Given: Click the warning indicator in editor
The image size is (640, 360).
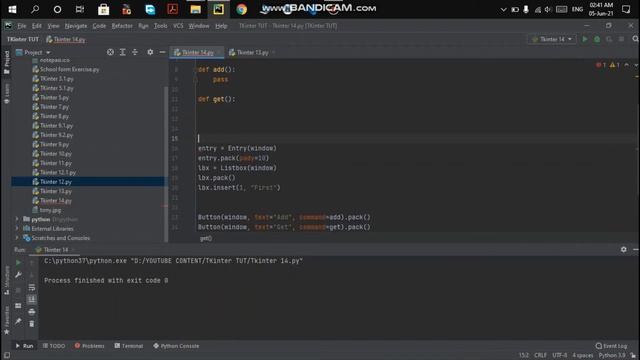Looking at the screenshot, I should point(614,65).
